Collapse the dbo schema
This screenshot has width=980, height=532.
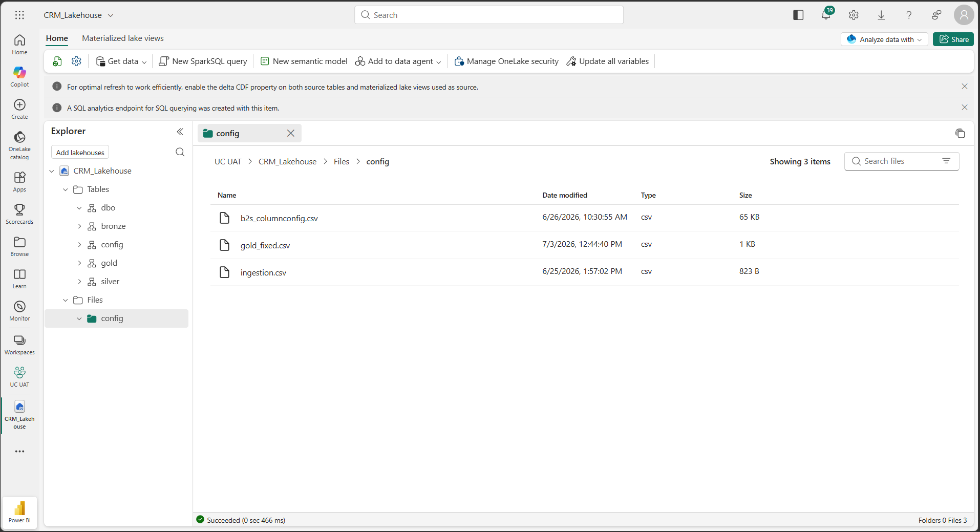click(79, 208)
